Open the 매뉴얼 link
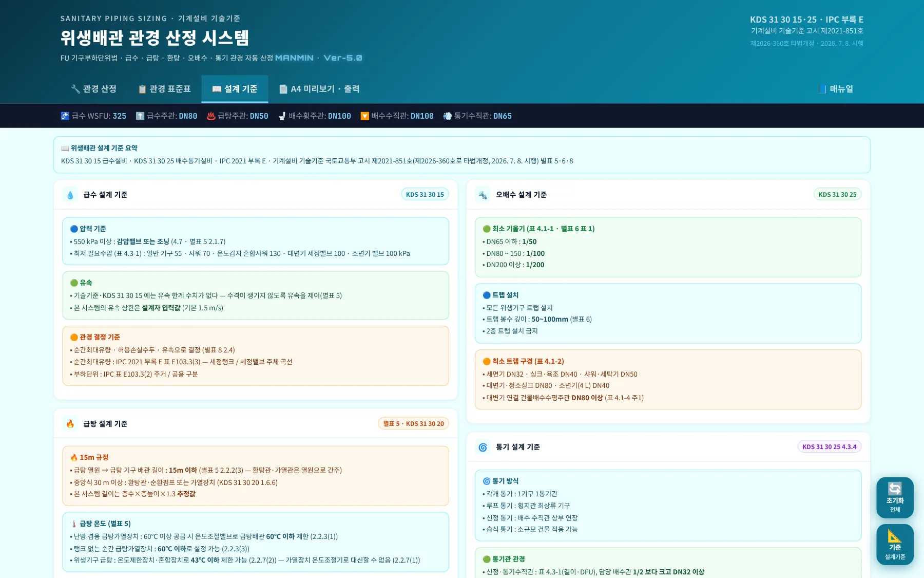The image size is (924, 578). (836, 89)
